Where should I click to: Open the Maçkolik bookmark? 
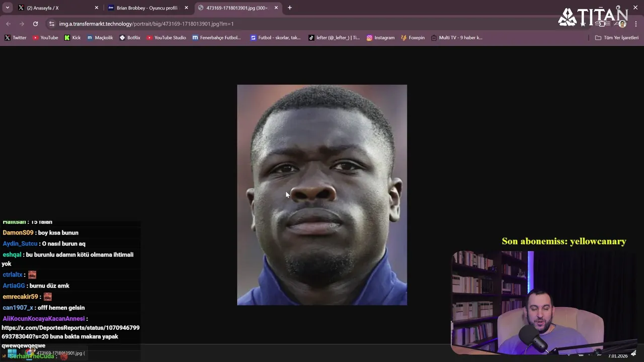tap(100, 38)
